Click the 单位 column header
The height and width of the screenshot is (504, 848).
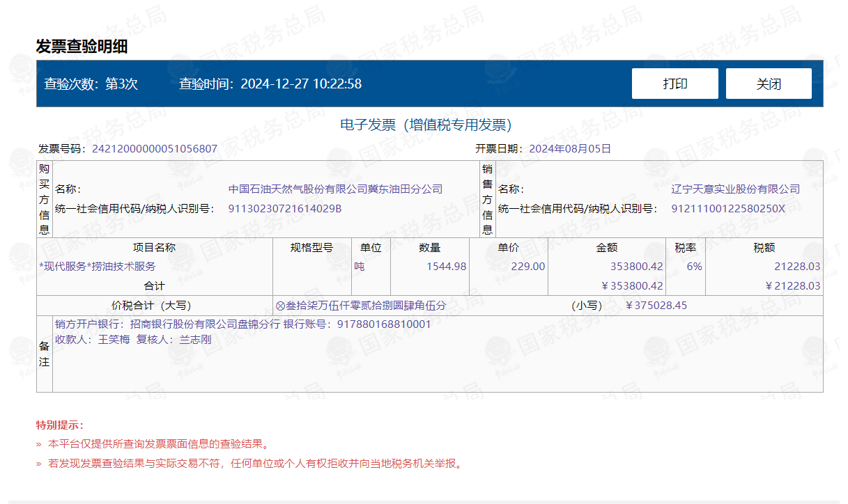coord(371,247)
